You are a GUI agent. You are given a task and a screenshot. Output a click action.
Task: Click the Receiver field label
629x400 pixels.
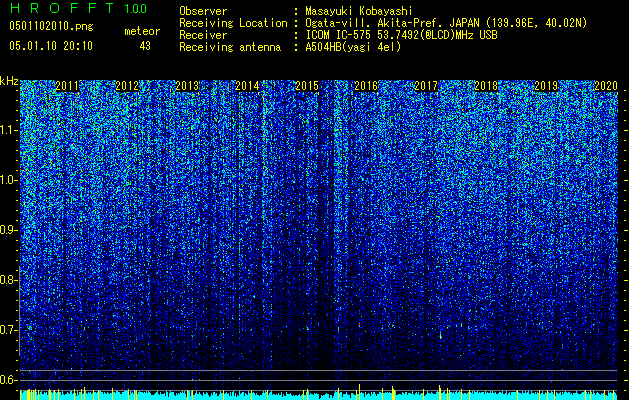tap(203, 35)
